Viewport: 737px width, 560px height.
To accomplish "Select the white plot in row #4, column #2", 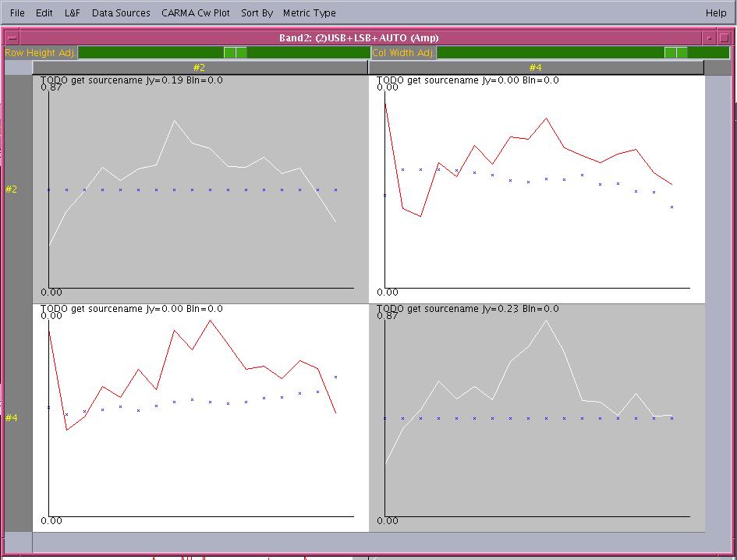I will pyautogui.click(x=200, y=418).
